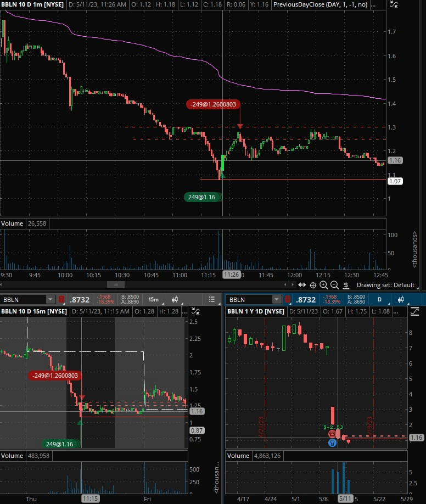Click collapse icon on the 1m chart header
Screen dimensions: 426x504
(x=394, y=4)
